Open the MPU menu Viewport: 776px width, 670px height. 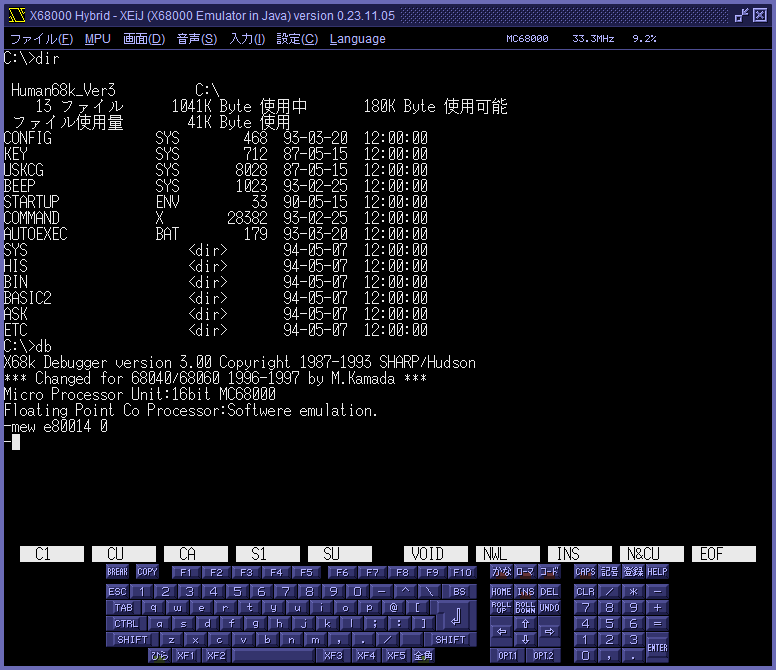[97, 39]
